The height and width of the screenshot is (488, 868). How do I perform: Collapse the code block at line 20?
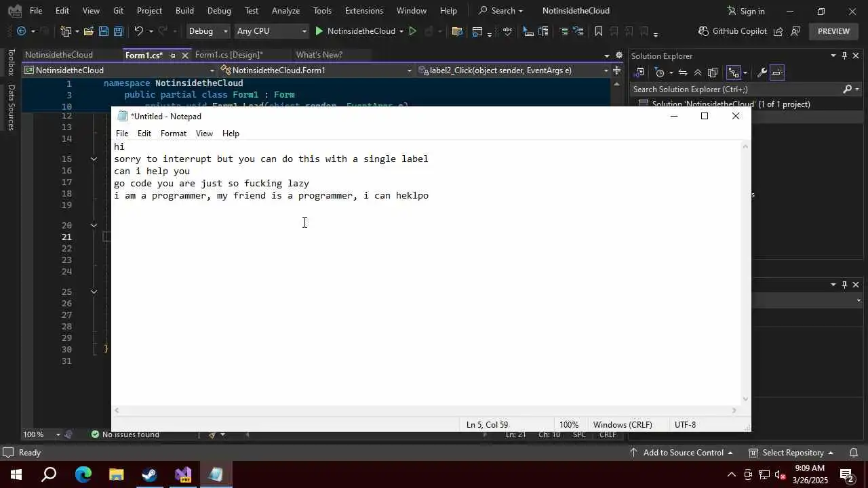pos(94,225)
